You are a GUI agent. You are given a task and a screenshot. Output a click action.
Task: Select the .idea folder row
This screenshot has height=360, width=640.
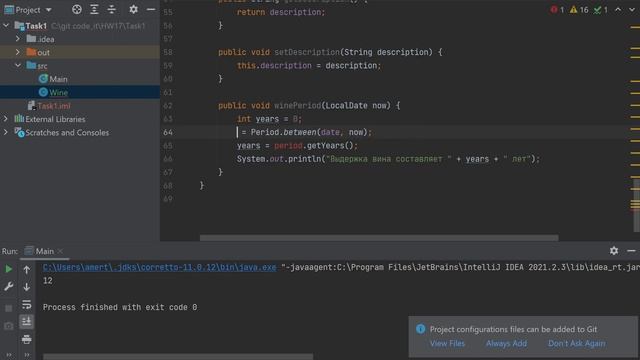click(80, 39)
